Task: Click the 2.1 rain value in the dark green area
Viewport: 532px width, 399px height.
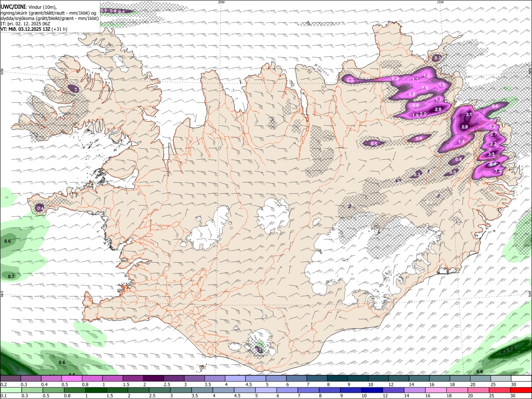Action: pos(504,352)
